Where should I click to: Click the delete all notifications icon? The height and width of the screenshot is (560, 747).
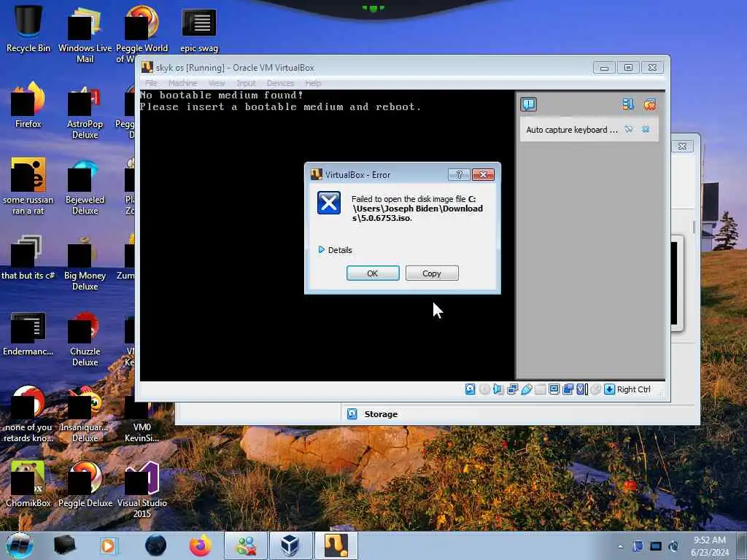click(x=649, y=104)
